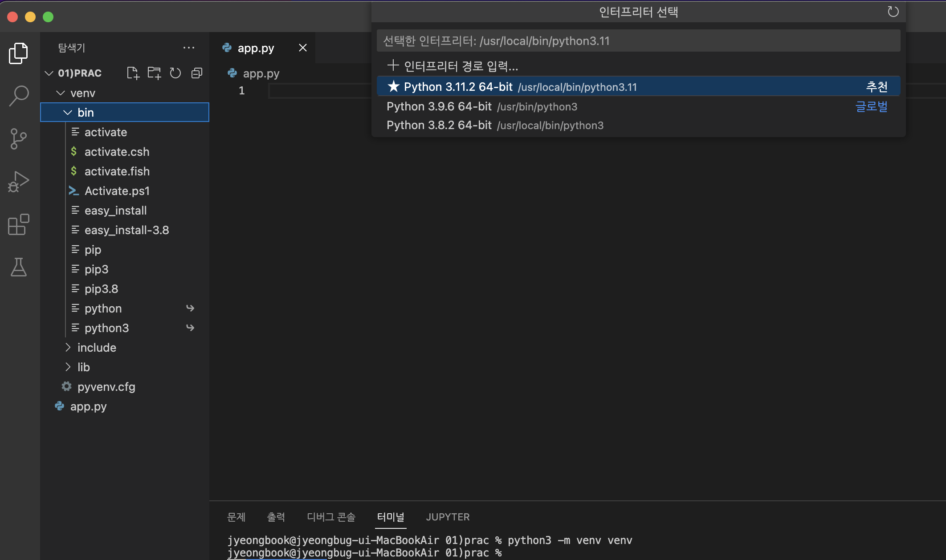Viewport: 946px width, 560px height.
Task: Switch to the JUPYTER panel tab
Action: tap(448, 517)
